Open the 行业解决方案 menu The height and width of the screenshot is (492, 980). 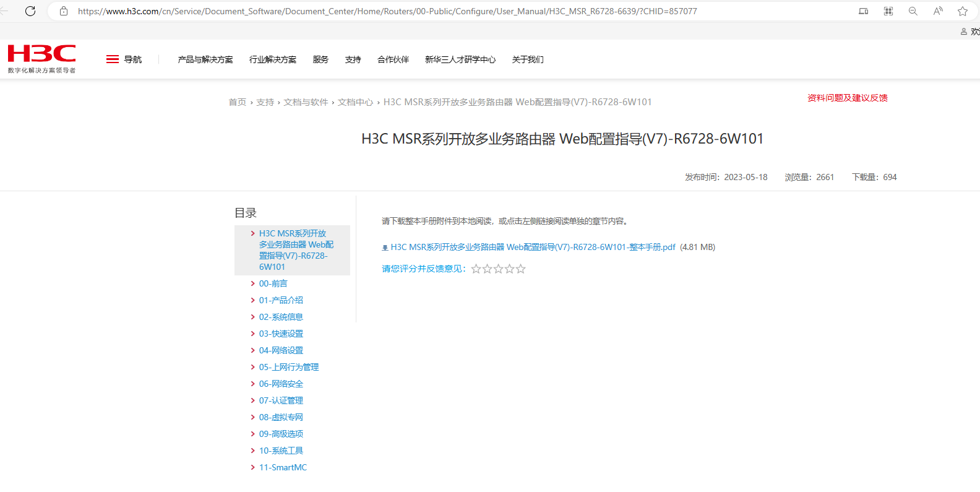(x=273, y=59)
